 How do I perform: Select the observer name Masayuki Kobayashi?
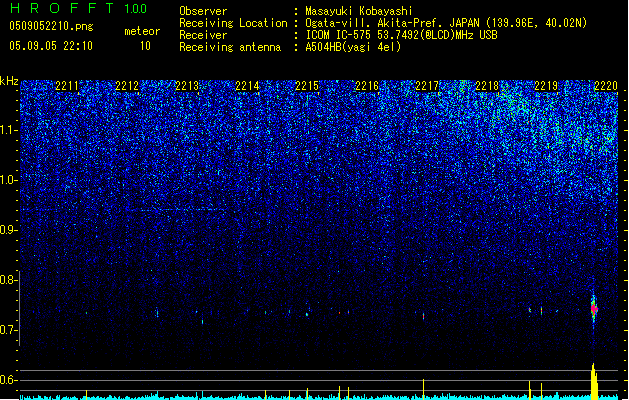pyautogui.click(x=359, y=11)
